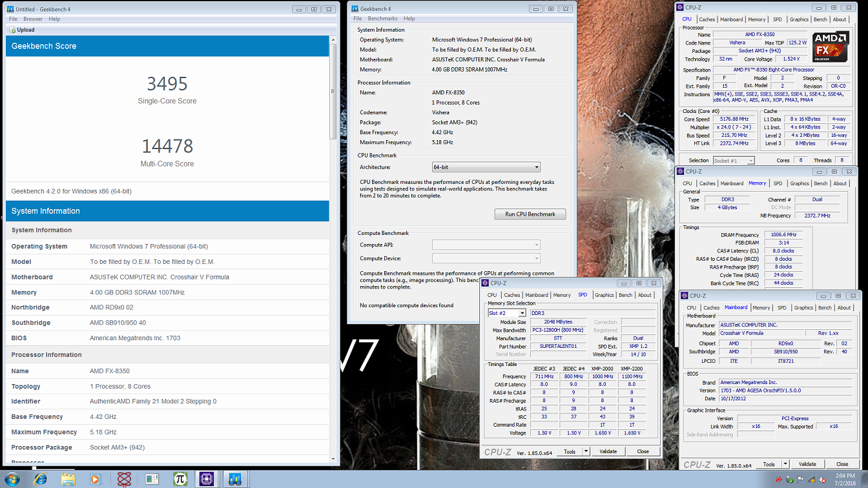
Task: Click the muted volume tray icon
Action: [821, 480]
